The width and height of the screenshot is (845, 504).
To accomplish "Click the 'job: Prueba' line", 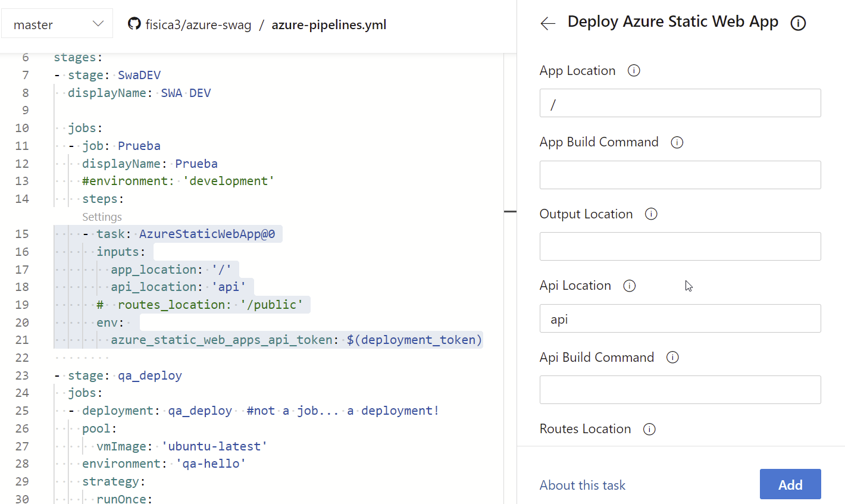I will click(121, 146).
